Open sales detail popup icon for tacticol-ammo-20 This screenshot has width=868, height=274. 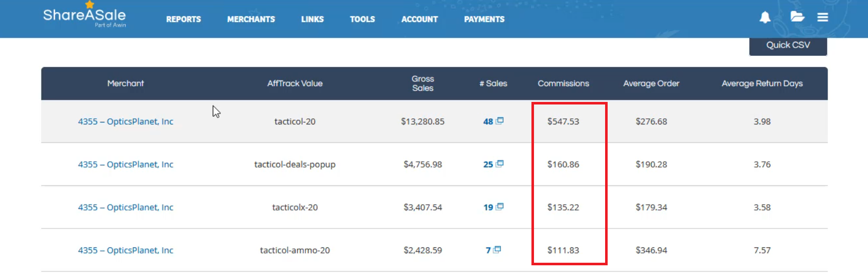[497, 250]
